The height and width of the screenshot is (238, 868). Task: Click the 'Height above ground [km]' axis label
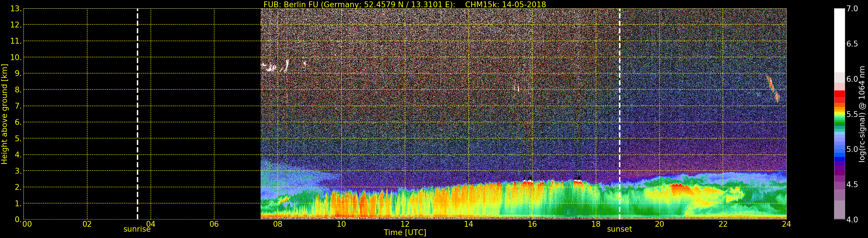(x=4, y=114)
